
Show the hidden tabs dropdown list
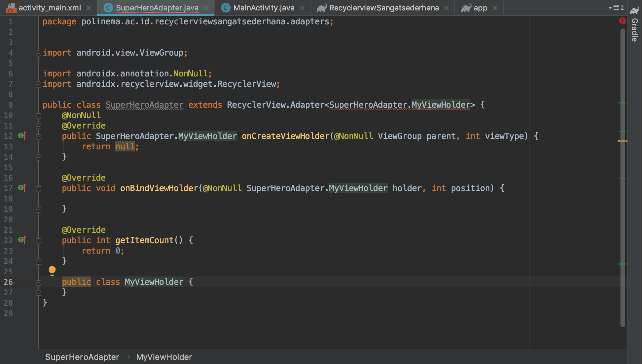(x=616, y=8)
